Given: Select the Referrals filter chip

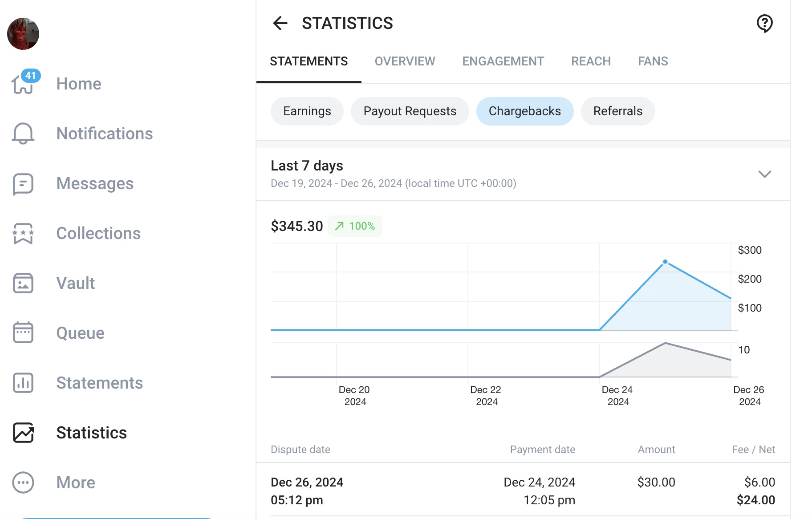Looking at the screenshot, I should coord(617,111).
